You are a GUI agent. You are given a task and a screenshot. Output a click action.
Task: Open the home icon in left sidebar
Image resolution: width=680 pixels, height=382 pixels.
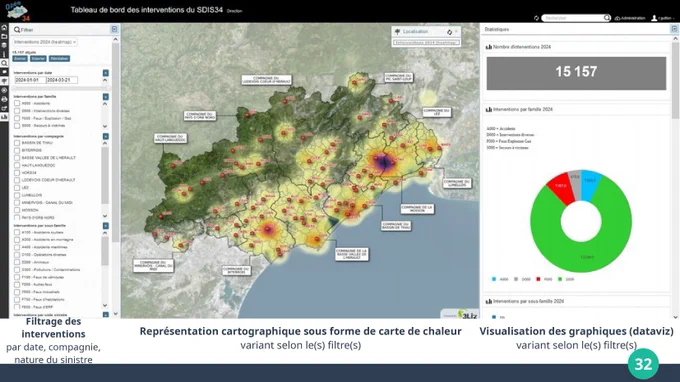tap(4, 27)
